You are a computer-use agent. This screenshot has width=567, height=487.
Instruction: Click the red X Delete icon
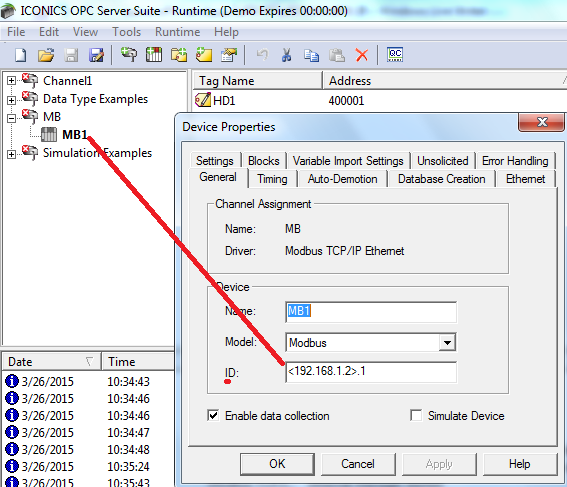(x=362, y=55)
